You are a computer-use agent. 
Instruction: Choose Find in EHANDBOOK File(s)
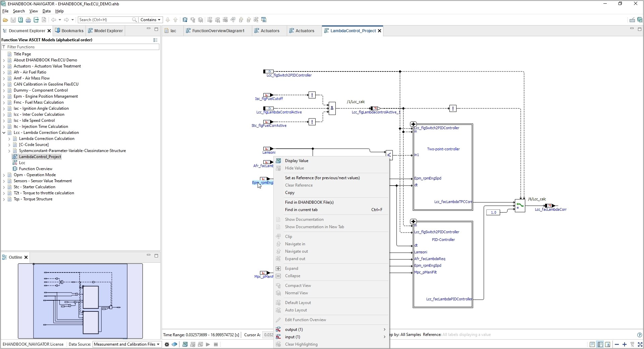[x=309, y=202]
